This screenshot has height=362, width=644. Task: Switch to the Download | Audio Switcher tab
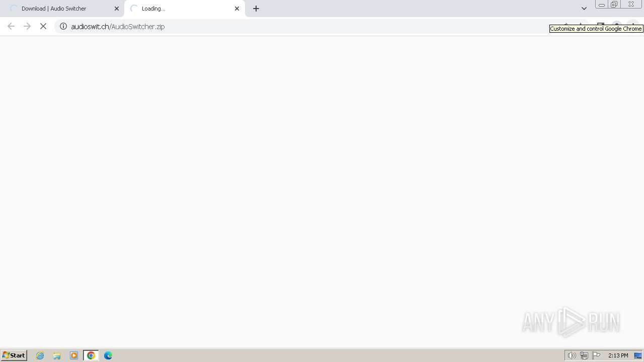pos(62,9)
